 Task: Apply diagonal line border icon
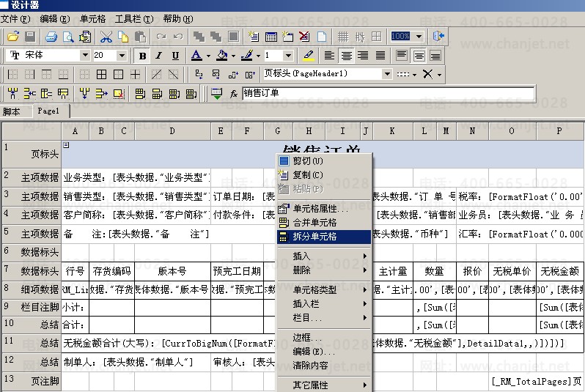(156, 75)
